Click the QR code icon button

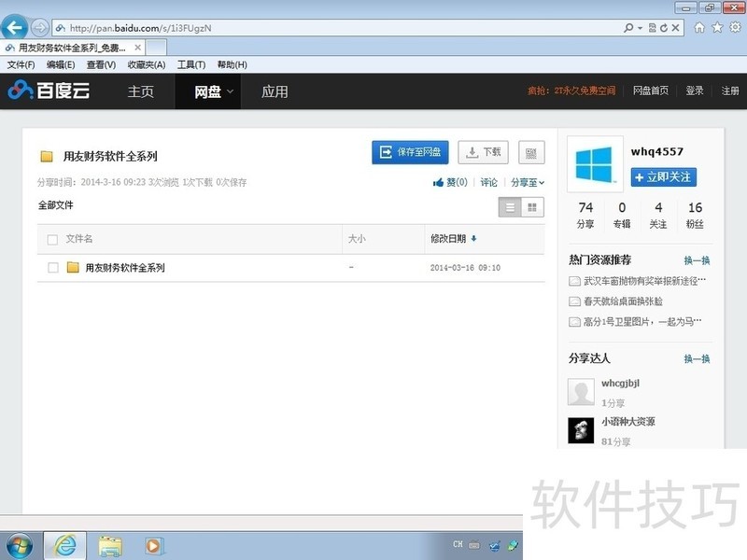click(x=531, y=152)
